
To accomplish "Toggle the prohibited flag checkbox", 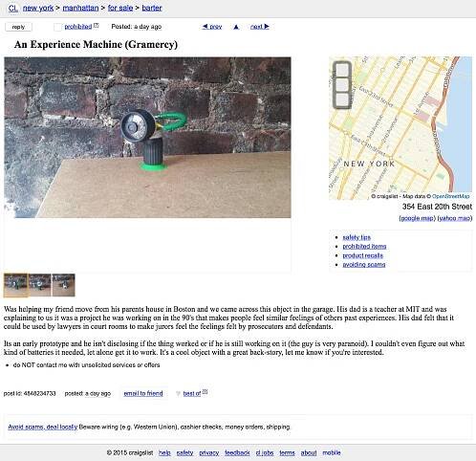I will click(57, 27).
